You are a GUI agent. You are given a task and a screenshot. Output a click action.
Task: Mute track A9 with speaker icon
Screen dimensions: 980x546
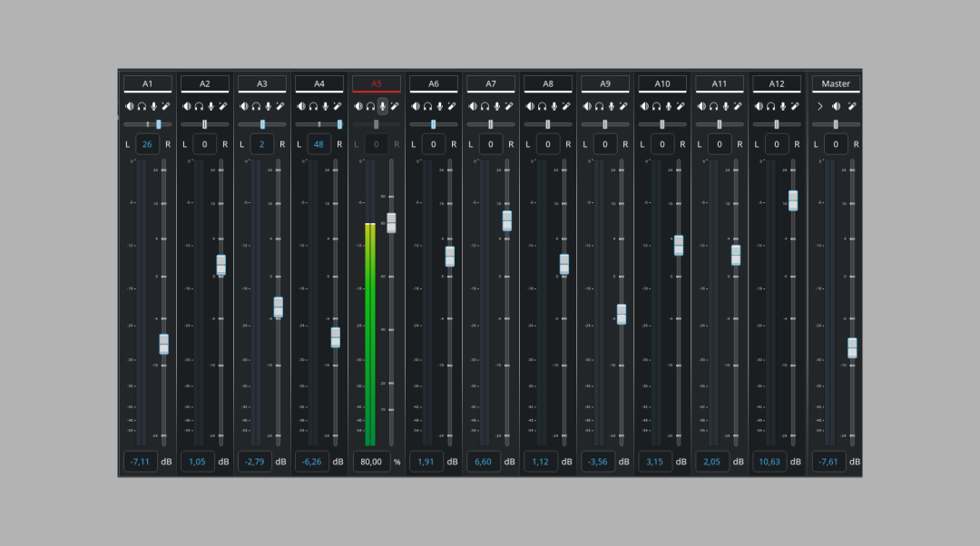(x=587, y=106)
